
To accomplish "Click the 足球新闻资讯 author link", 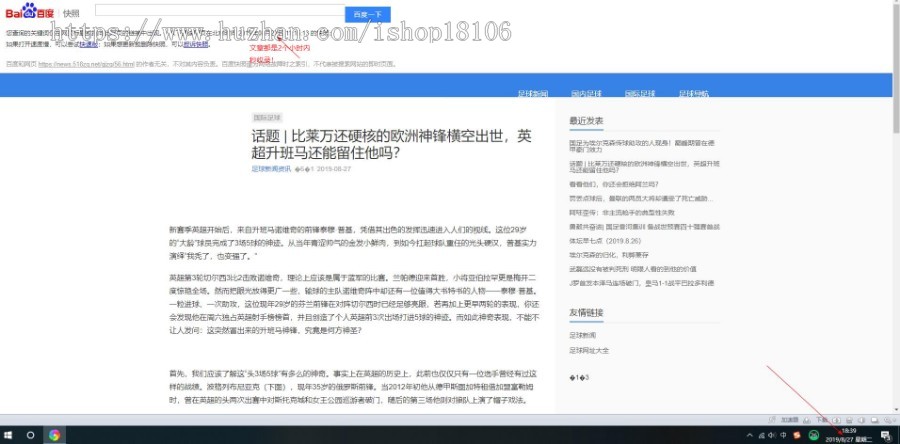I will pyautogui.click(x=271, y=169).
